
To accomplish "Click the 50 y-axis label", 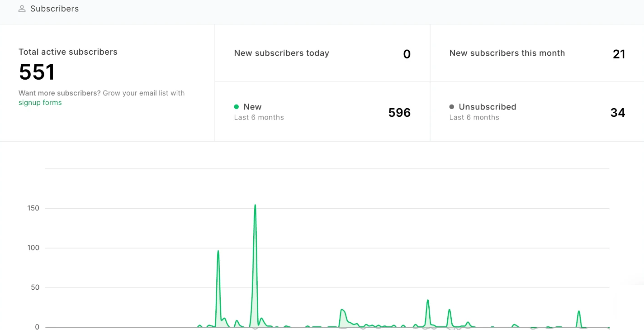I will (35, 287).
